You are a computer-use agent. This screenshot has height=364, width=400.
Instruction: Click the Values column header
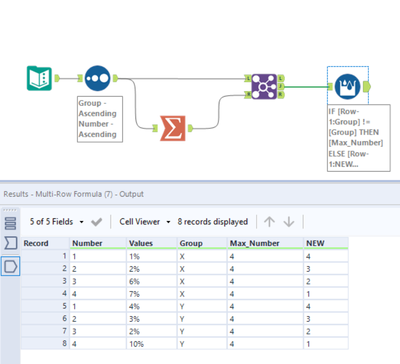(x=152, y=243)
